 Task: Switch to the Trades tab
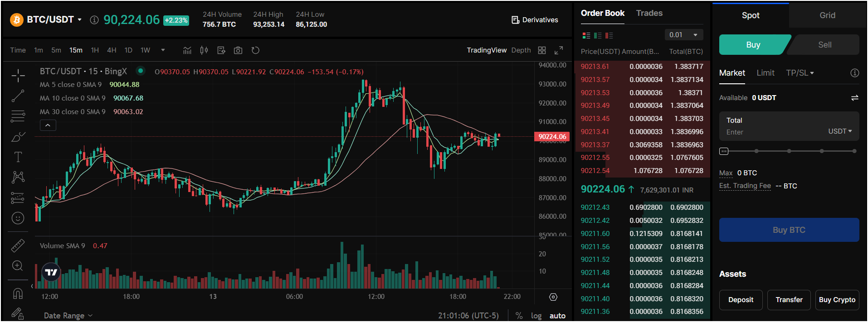649,13
